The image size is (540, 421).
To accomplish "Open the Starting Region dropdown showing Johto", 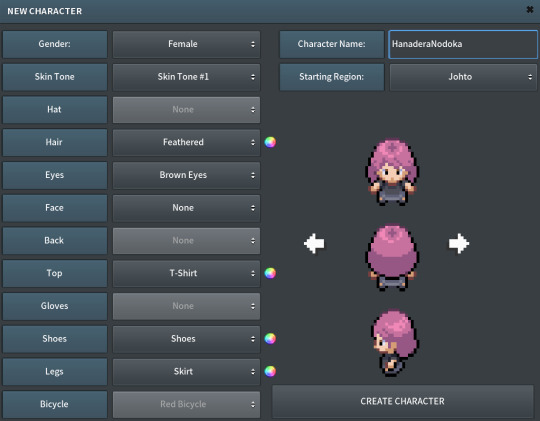I will tap(463, 77).
